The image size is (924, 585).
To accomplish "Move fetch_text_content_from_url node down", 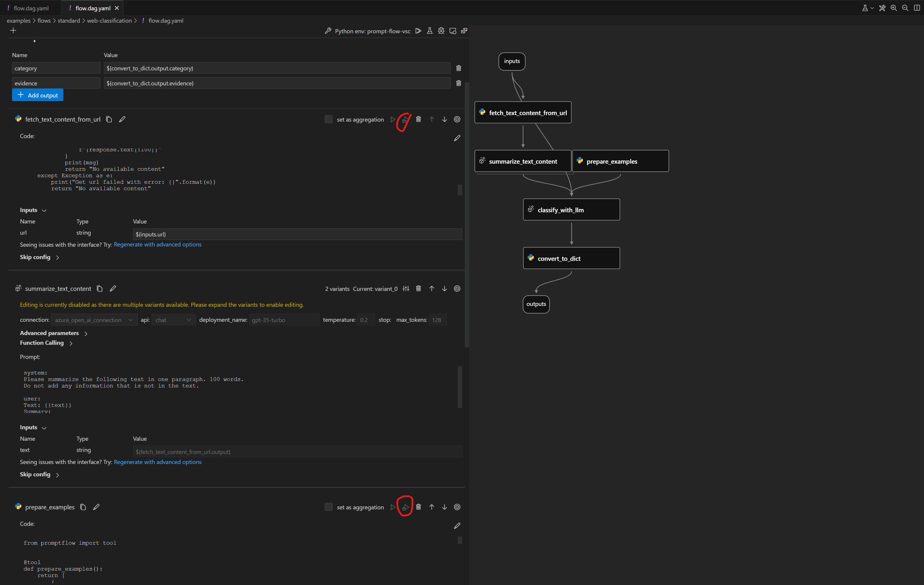I will (444, 119).
